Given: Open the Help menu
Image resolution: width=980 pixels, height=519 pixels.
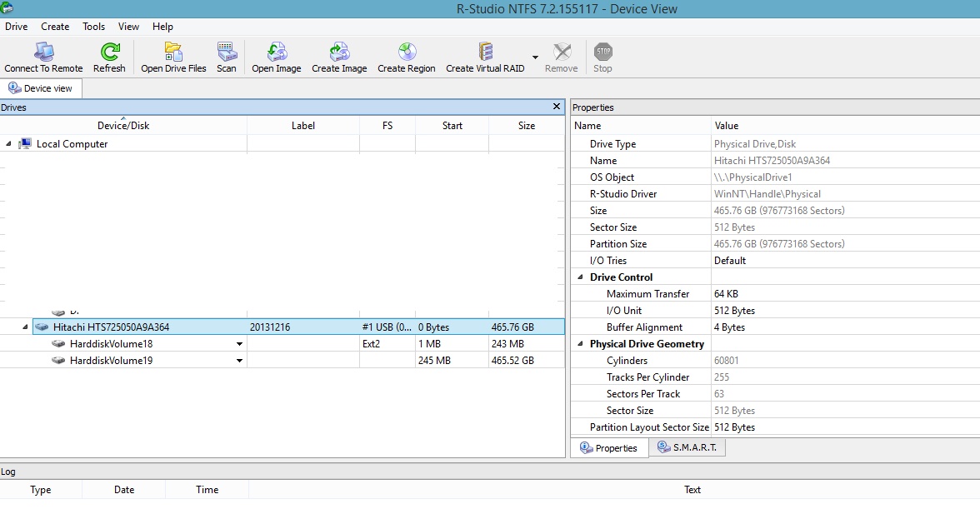Looking at the screenshot, I should click(162, 26).
